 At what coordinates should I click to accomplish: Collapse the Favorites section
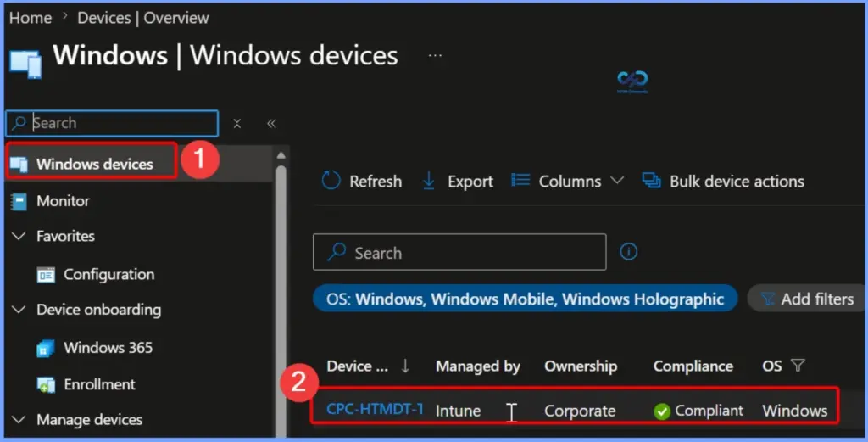(x=19, y=237)
